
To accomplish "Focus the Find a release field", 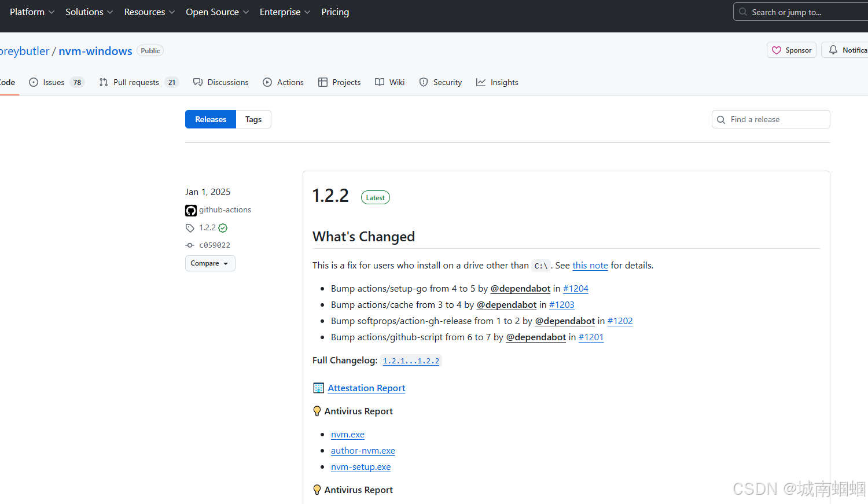I will (771, 119).
